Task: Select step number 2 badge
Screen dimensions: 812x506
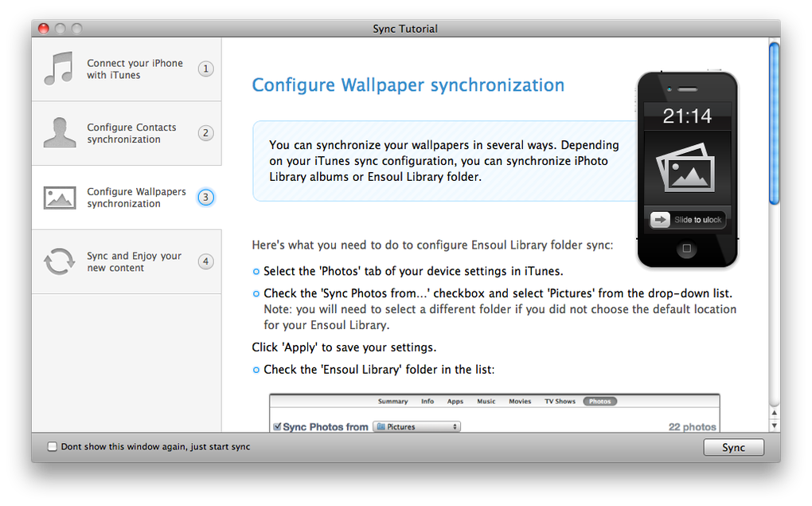Action: pyautogui.click(x=205, y=133)
